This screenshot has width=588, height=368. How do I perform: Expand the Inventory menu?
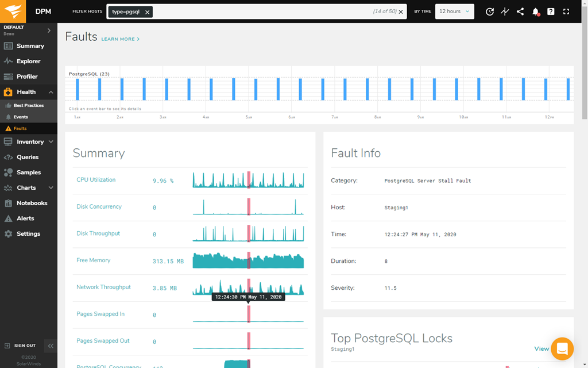pyautogui.click(x=51, y=141)
